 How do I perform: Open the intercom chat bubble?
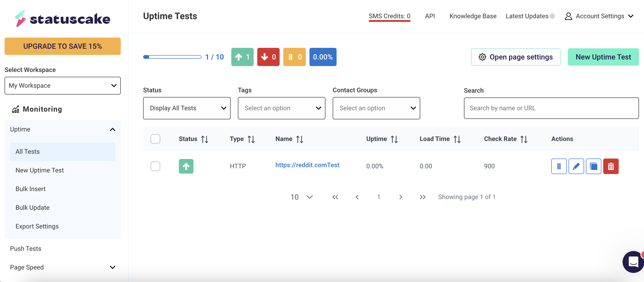click(633, 261)
